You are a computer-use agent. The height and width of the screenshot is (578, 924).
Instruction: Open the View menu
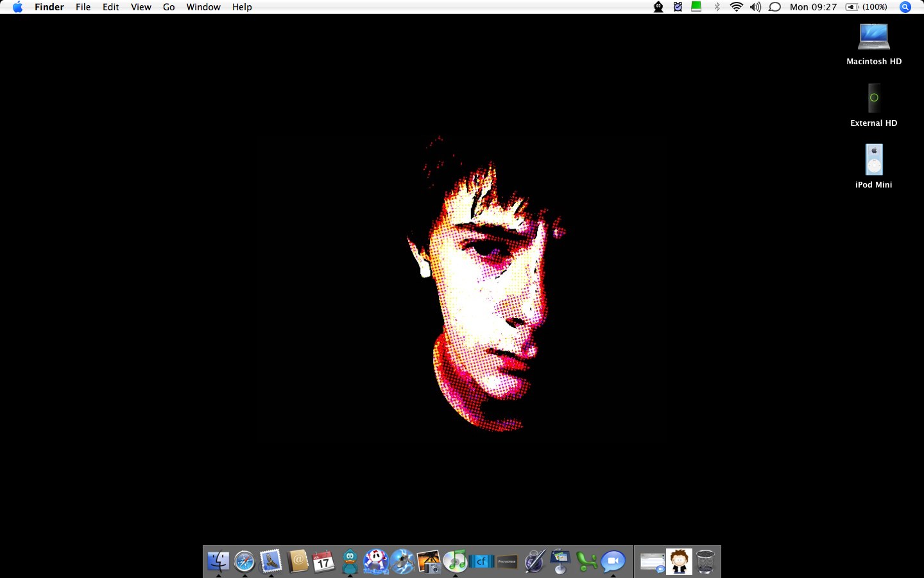(x=141, y=7)
